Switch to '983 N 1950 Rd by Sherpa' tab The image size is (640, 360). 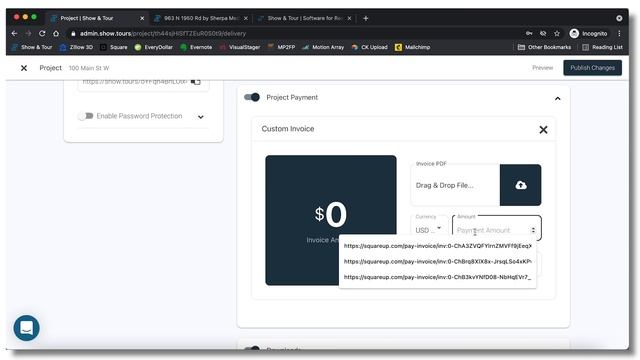pyautogui.click(x=201, y=18)
